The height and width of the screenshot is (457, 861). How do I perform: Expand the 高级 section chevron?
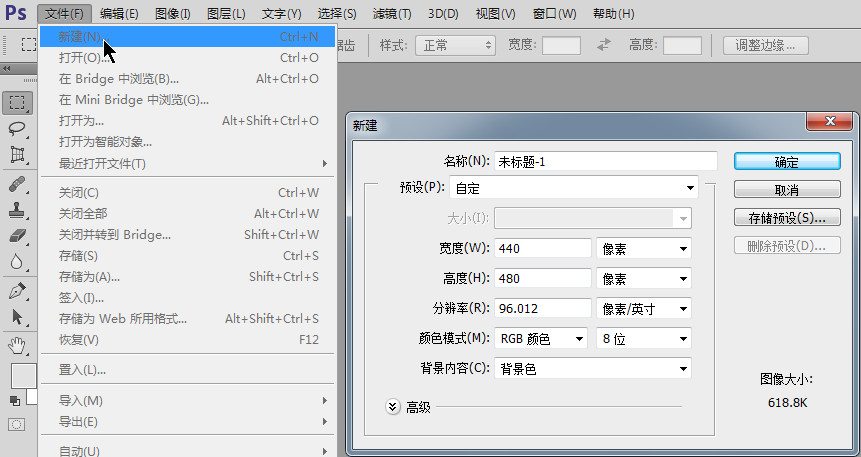point(393,407)
